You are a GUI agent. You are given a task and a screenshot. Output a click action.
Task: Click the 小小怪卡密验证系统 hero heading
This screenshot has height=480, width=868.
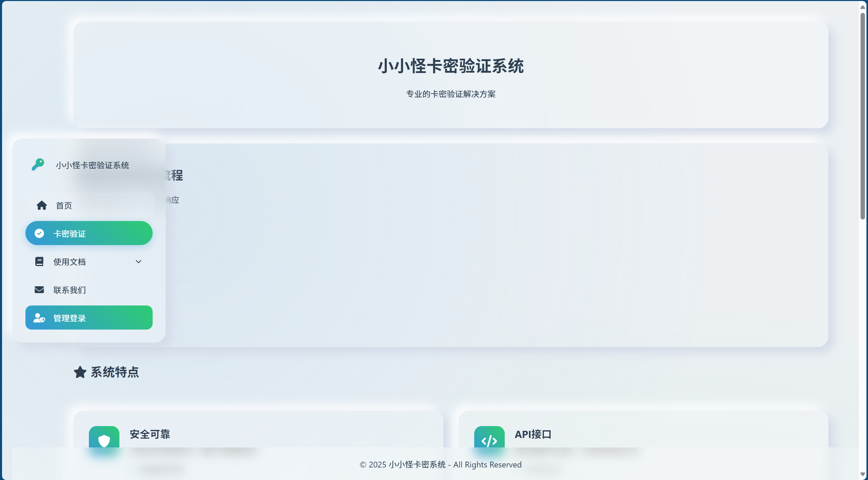pos(451,66)
